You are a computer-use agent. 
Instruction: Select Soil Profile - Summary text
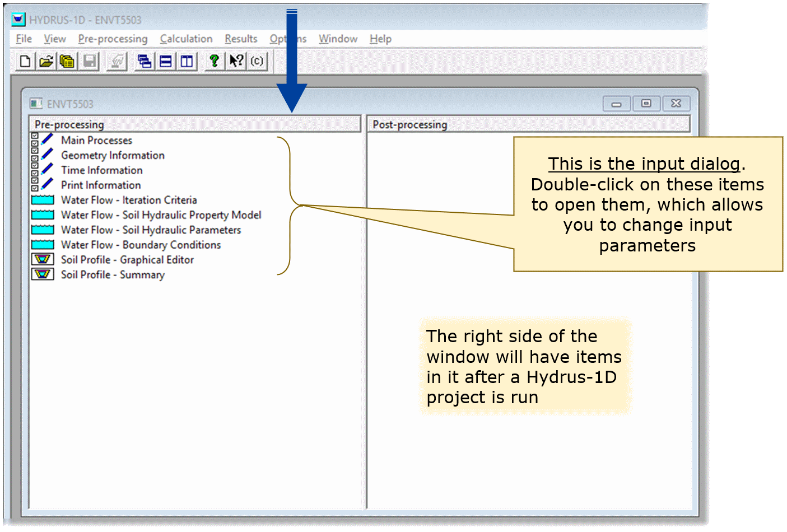click(113, 274)
